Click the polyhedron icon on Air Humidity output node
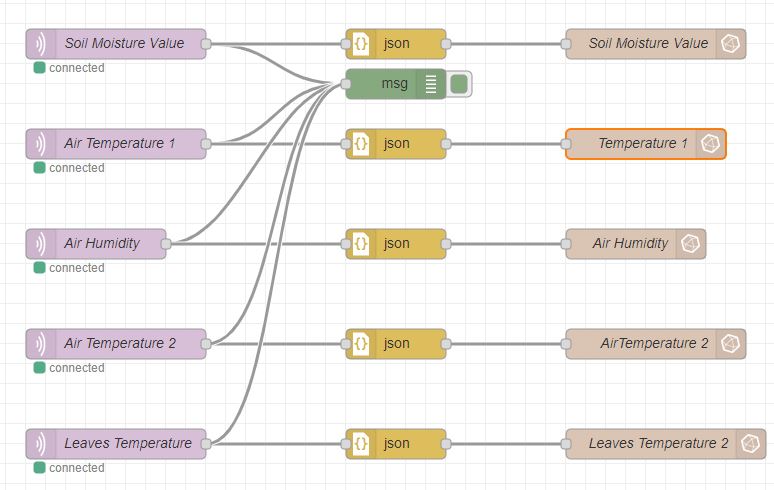The height and width of the screenshot is (490, 774). [691, 244]
